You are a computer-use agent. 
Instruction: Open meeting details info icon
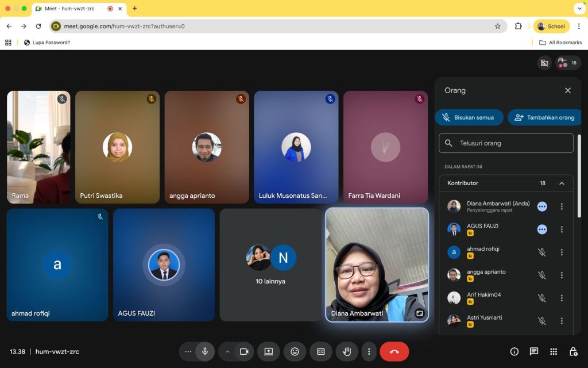514,351
